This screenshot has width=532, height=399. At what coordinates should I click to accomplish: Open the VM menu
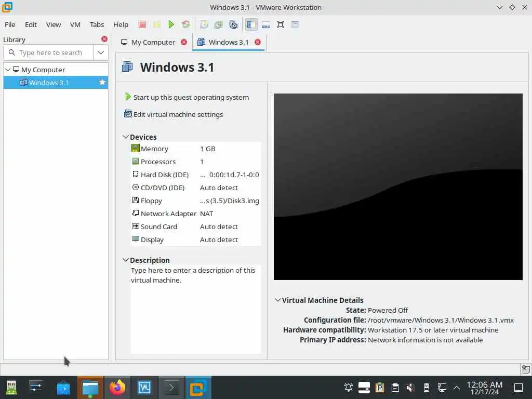tap(75, 24)
